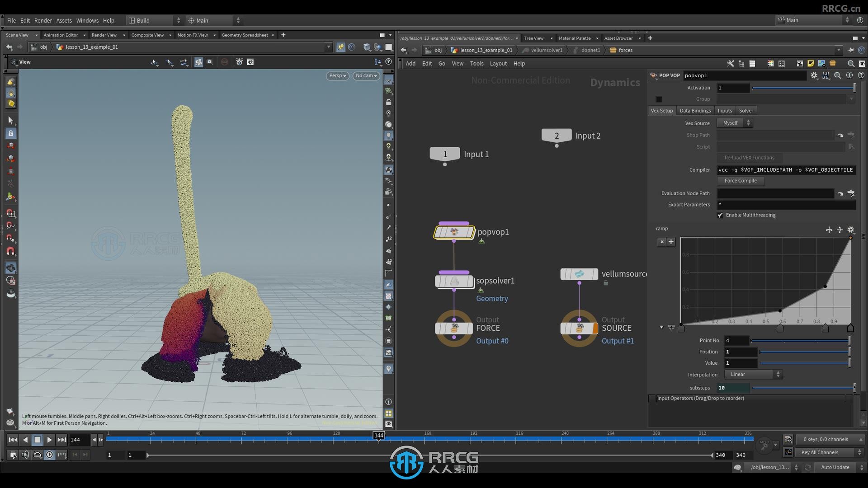Click the Export Parameters field
This screenshot has width=868, height=488.
coord(786,204)
